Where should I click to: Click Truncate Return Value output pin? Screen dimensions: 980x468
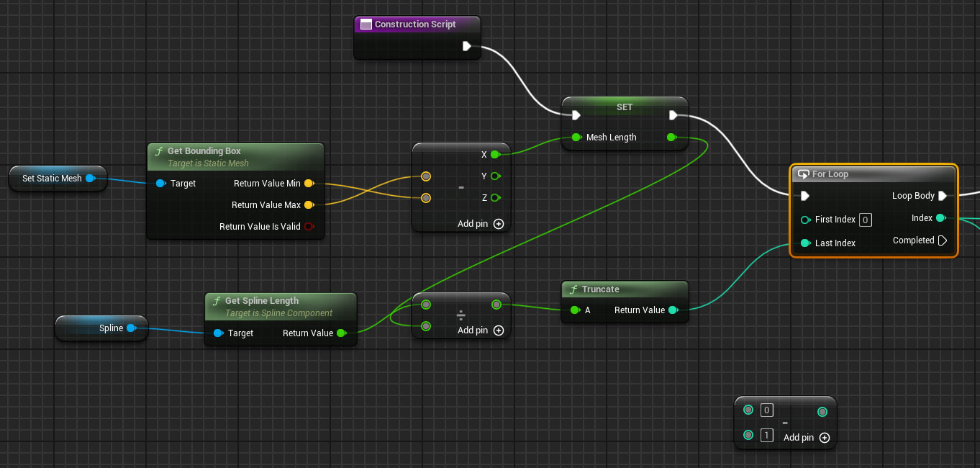tap(673, 310)
